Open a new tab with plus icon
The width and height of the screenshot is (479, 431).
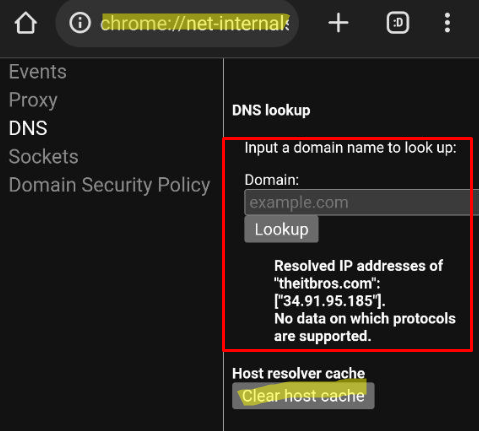[x=338, y=23]
